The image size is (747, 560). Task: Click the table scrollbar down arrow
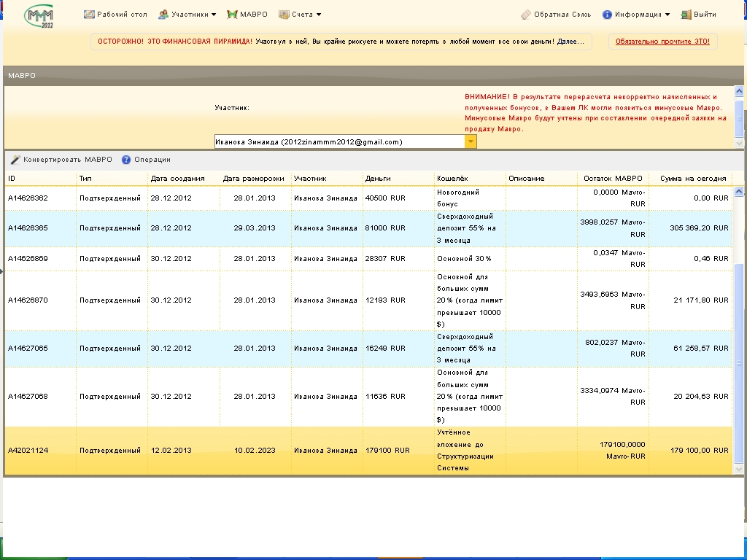click(x=739, y=469)
